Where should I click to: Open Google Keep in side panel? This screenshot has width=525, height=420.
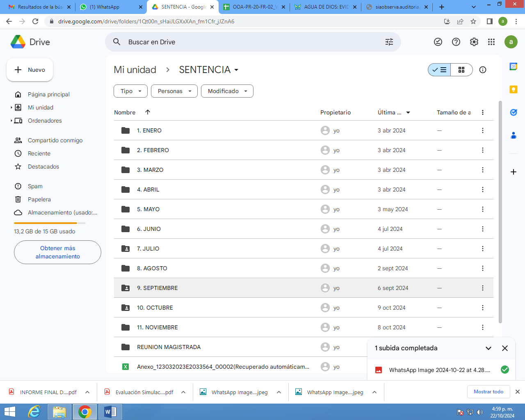513,89
